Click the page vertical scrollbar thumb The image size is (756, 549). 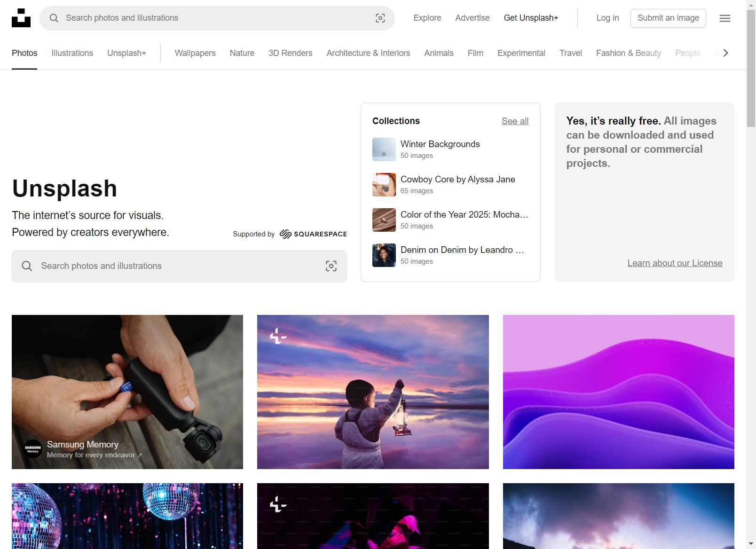pos(751,69)
